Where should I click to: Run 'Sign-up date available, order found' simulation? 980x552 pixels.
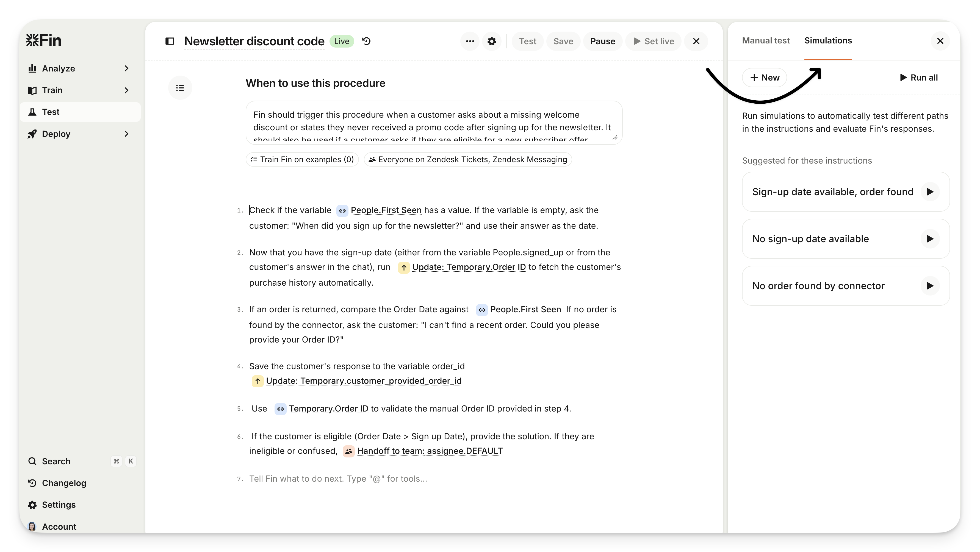coord(930,192)
